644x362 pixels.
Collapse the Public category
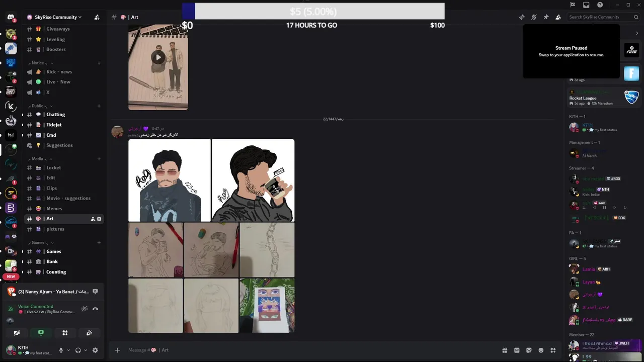[x=40, y=106]
